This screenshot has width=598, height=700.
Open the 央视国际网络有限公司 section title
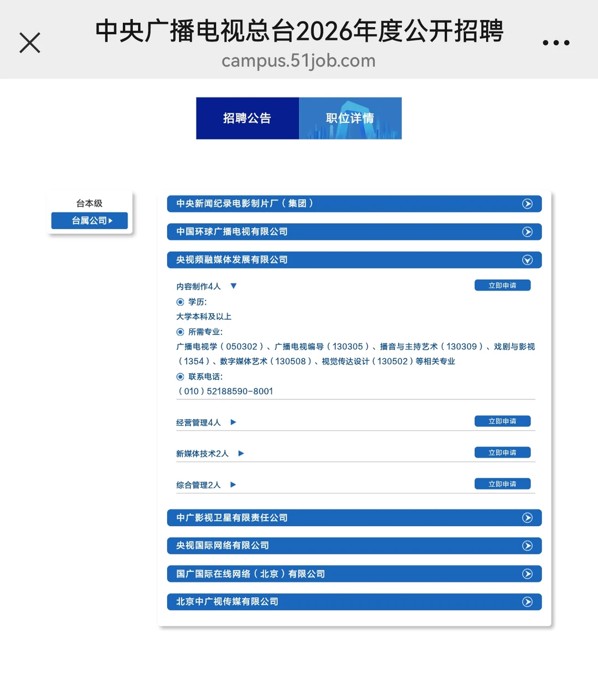[x=223, y=545]
